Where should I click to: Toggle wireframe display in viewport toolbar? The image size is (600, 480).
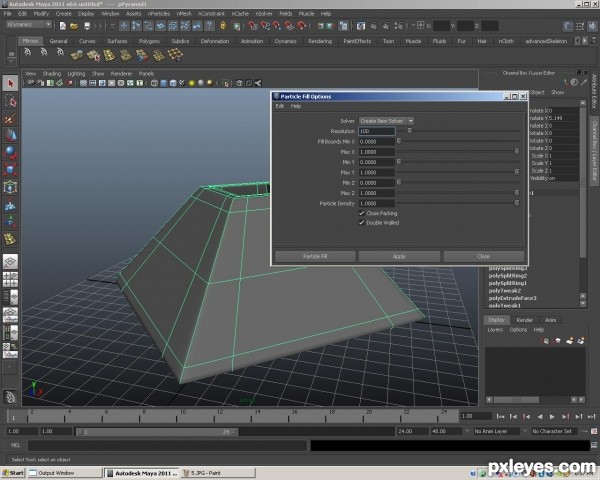[x=154, y=83]
